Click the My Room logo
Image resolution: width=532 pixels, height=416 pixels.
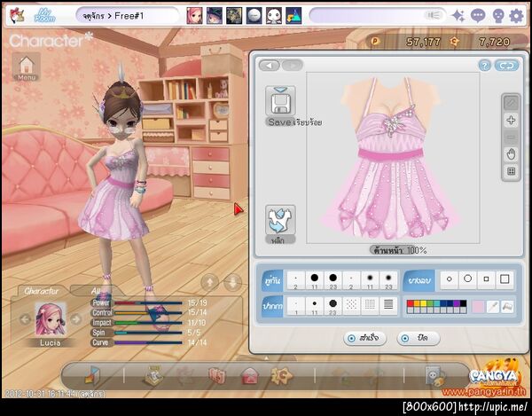44,15
